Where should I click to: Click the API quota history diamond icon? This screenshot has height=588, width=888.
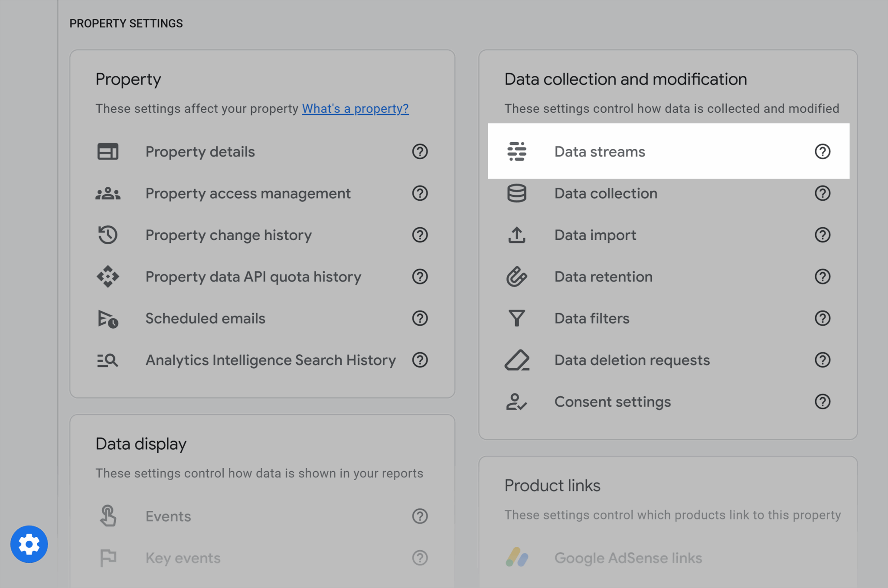(108, 277)
